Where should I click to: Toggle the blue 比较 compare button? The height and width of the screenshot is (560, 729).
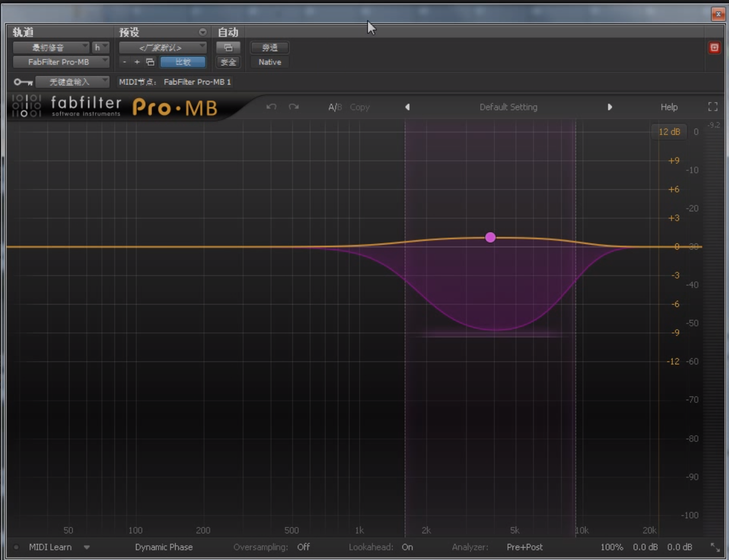tap(183, 62)
